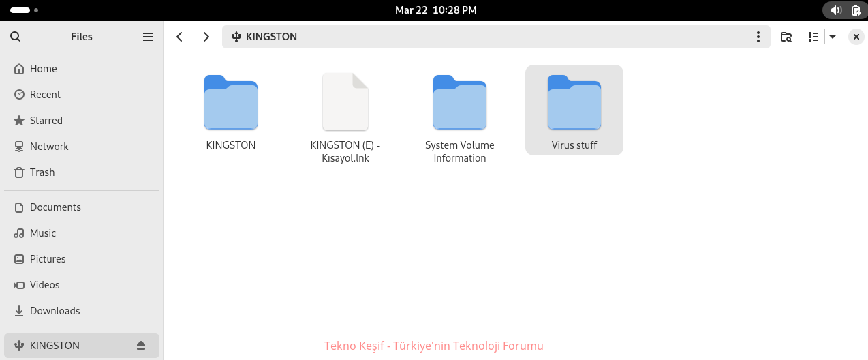868x360 pixels.
Task: Click the 'System Volume Information' label
Action: click(x=460, y=151)
